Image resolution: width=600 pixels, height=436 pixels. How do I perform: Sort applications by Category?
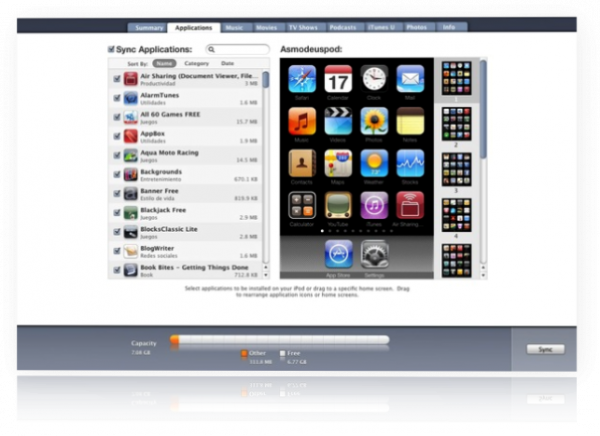coord(197,63)
